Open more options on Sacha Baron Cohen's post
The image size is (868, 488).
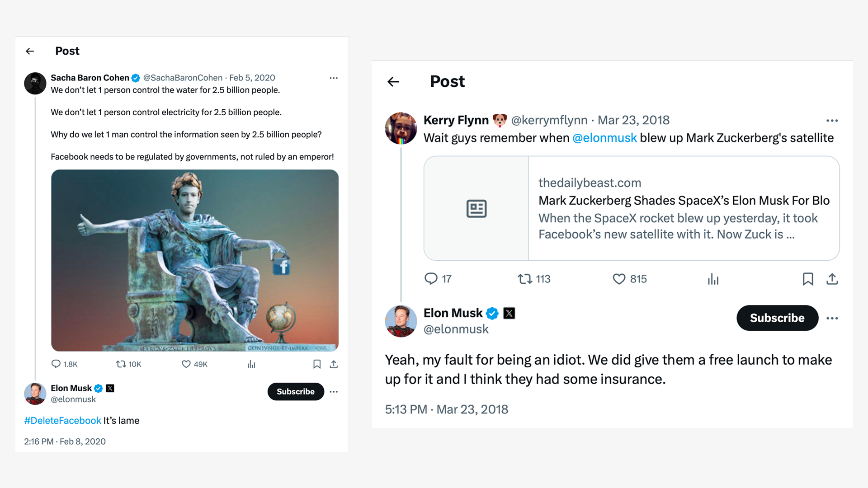pyautogui.click(x=334, y=78)
